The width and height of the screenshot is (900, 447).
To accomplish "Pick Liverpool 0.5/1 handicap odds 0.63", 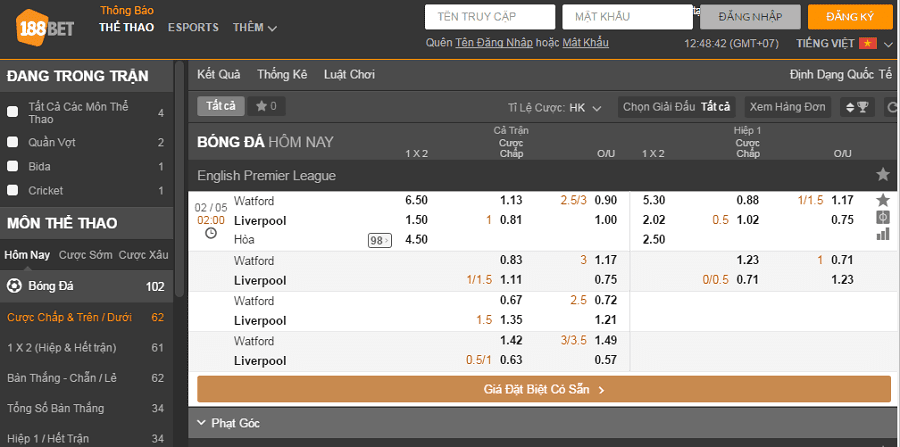I will tap(511, 360).
